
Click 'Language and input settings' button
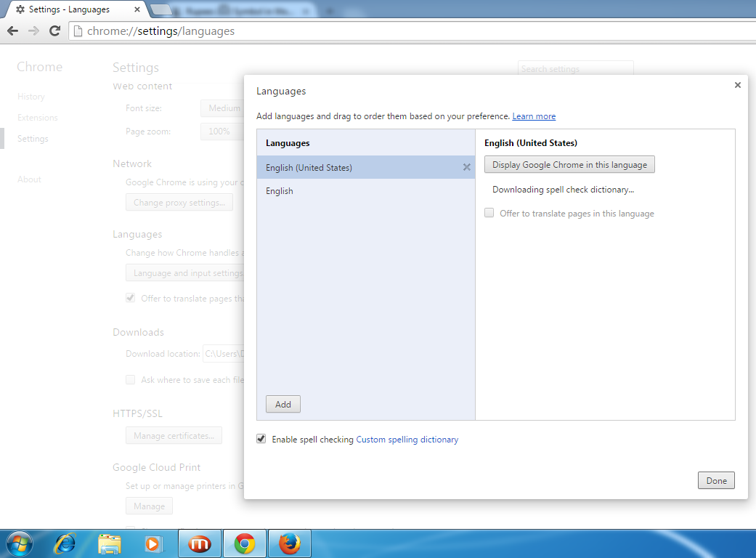pyautogui.click(x=185, y=273)
